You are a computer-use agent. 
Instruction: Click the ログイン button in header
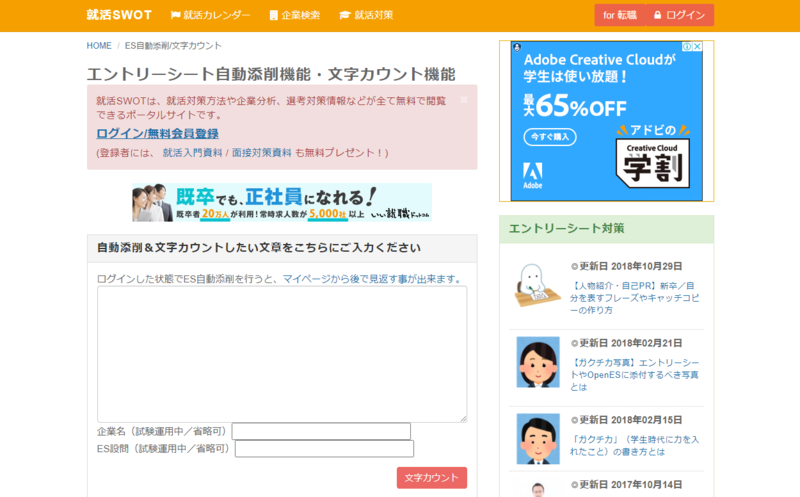680,15
